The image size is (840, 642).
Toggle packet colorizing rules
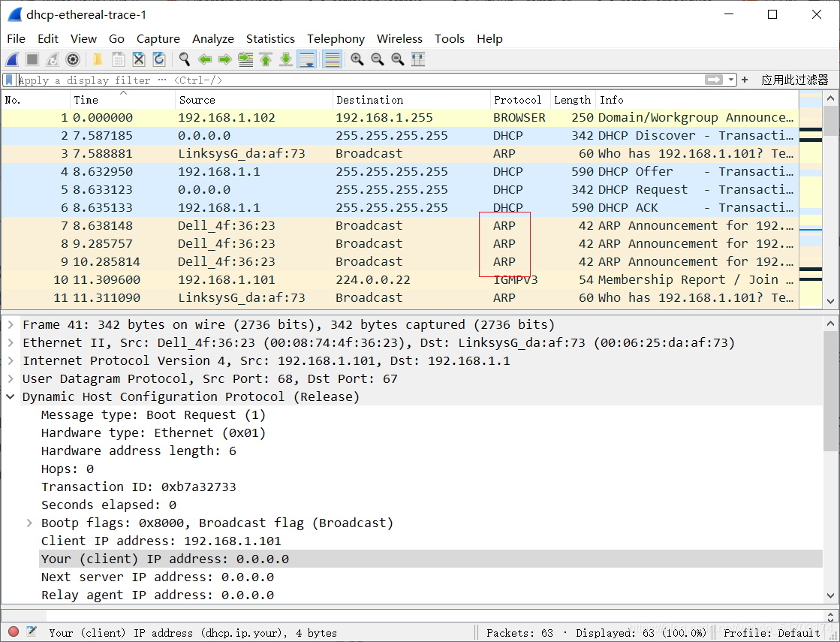tap(332, 59)
